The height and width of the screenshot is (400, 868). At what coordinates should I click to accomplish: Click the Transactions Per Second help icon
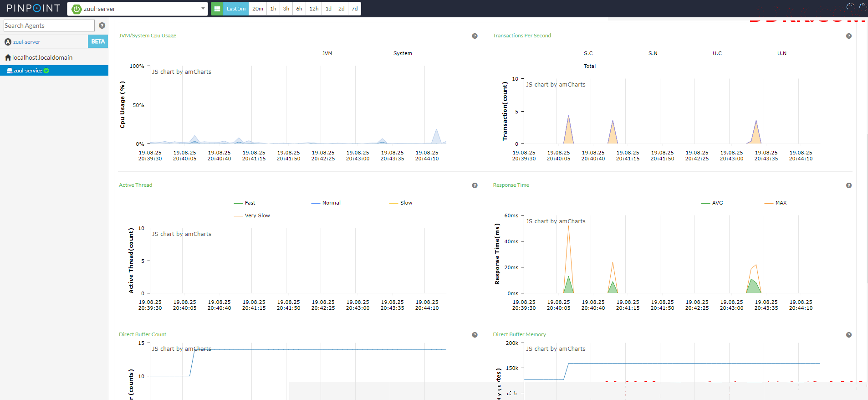tap(849, 36)
